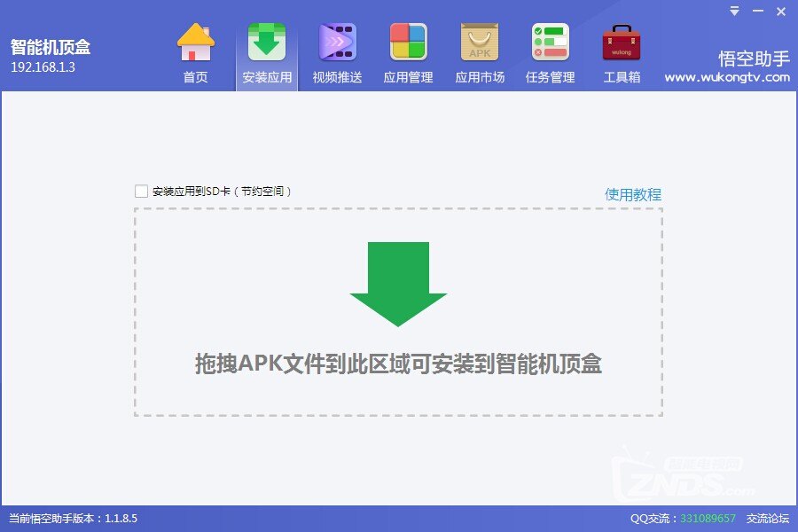Enable 安装应用到SD卡 checkbox

(x=141, y=191)
